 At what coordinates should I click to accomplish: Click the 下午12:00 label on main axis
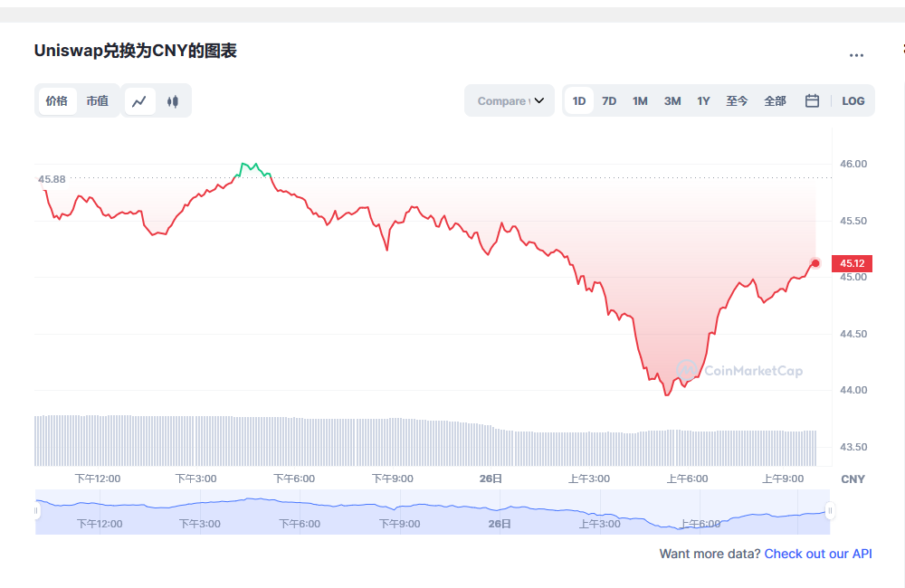tap(98, 479)
